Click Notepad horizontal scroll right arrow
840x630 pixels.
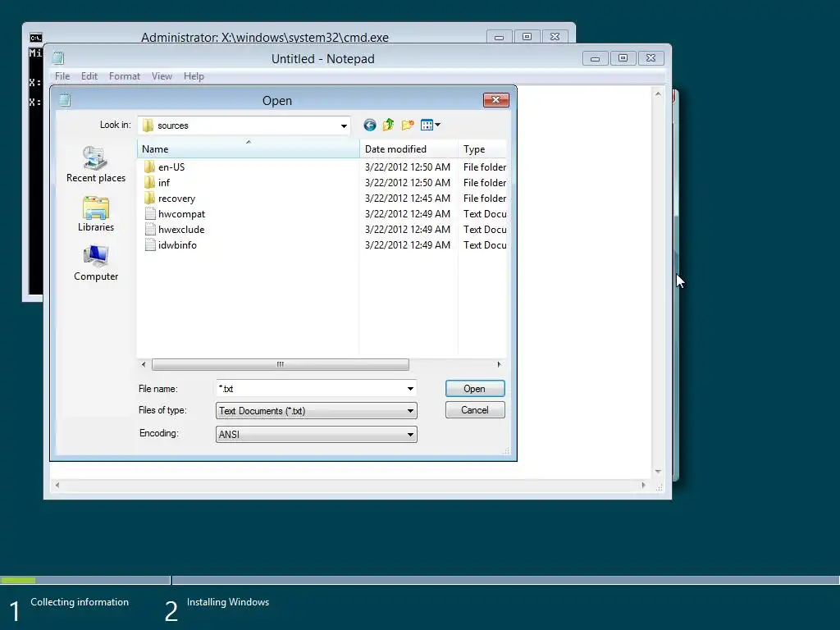[643, 486]
